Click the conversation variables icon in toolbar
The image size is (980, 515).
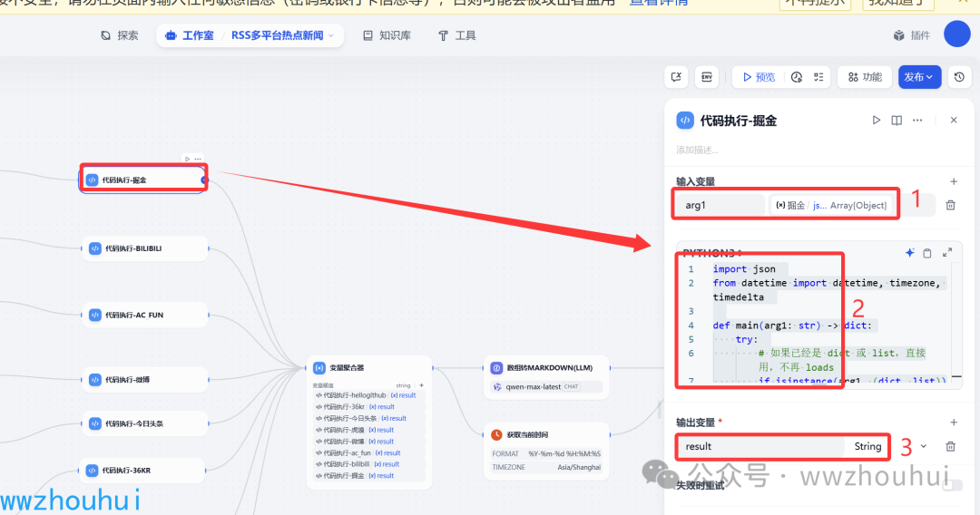pos(676,77)
